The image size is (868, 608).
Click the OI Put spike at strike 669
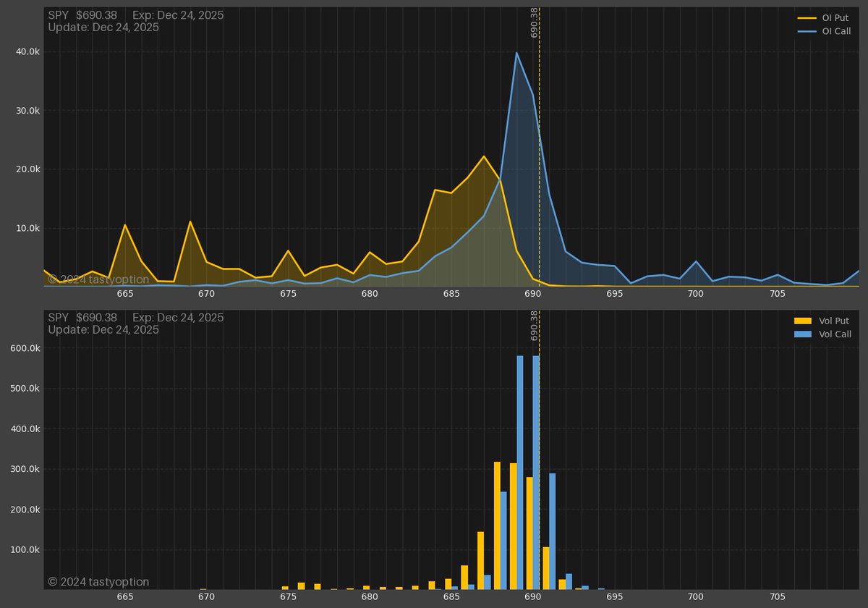point(190,221)
